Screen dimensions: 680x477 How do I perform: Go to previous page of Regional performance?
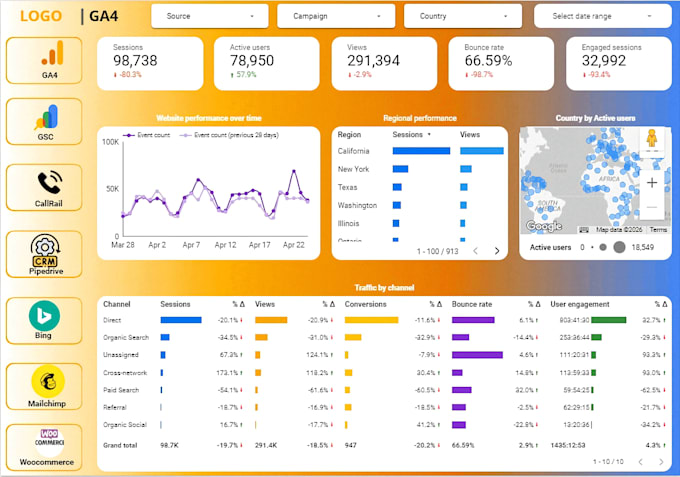(x=475, y=251)
